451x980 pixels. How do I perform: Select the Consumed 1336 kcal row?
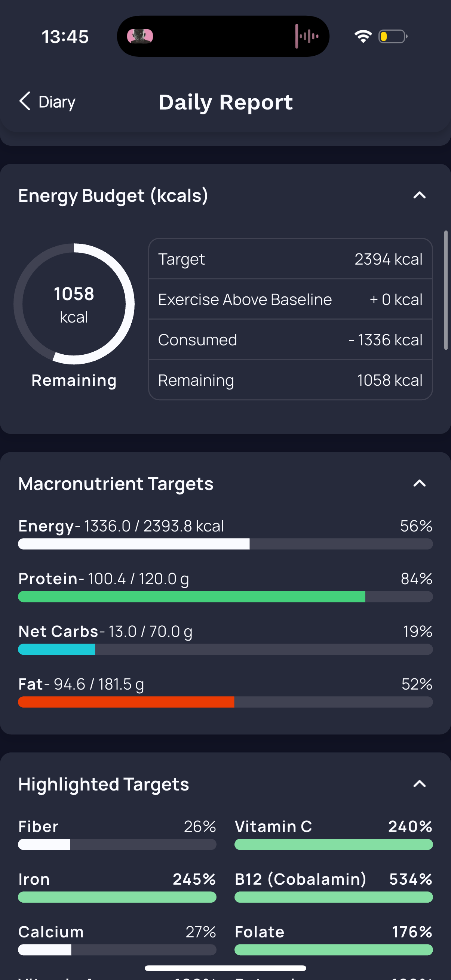(x=291, y=340)
